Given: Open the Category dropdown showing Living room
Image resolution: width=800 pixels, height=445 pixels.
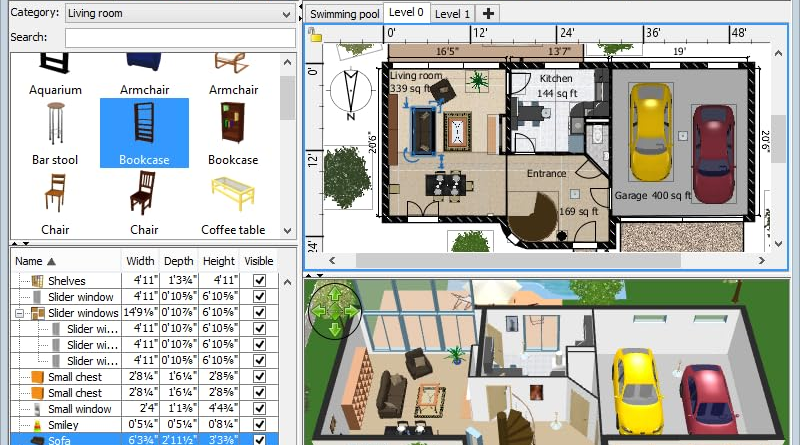Looking at the screenshot, I should (x=179, y=14).
